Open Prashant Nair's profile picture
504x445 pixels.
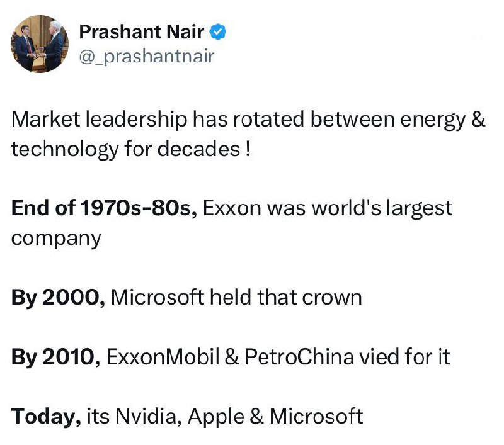tap(39, 45)
